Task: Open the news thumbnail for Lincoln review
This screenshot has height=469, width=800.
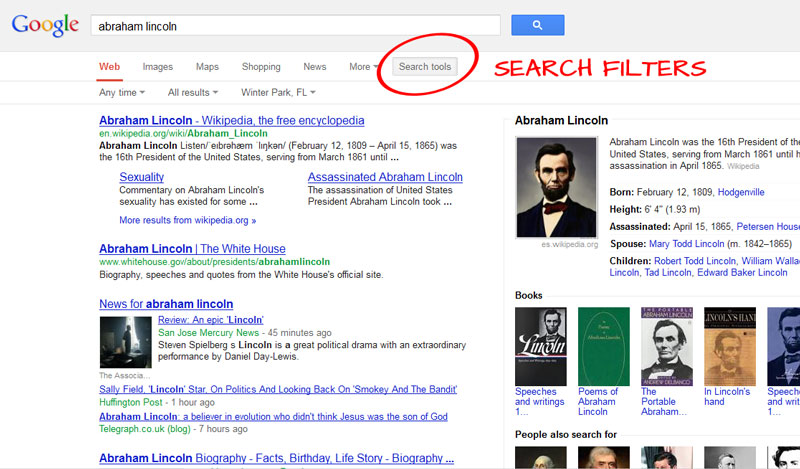Action: coord(126,342)
